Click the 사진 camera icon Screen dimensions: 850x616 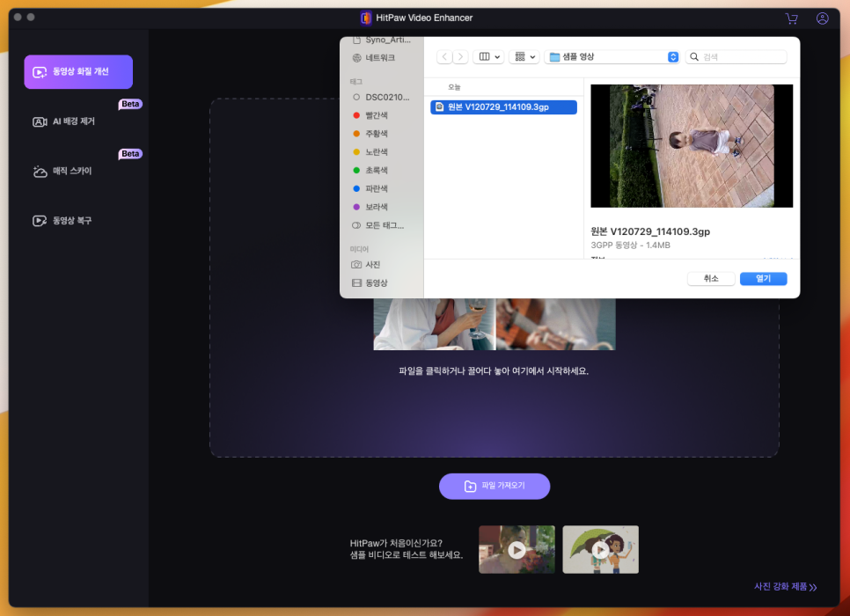(x=356, y=265)
